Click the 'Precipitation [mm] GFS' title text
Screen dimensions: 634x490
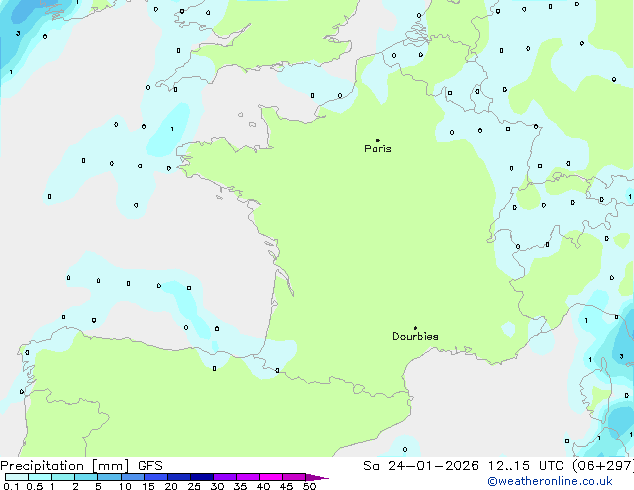click(81, 466)
